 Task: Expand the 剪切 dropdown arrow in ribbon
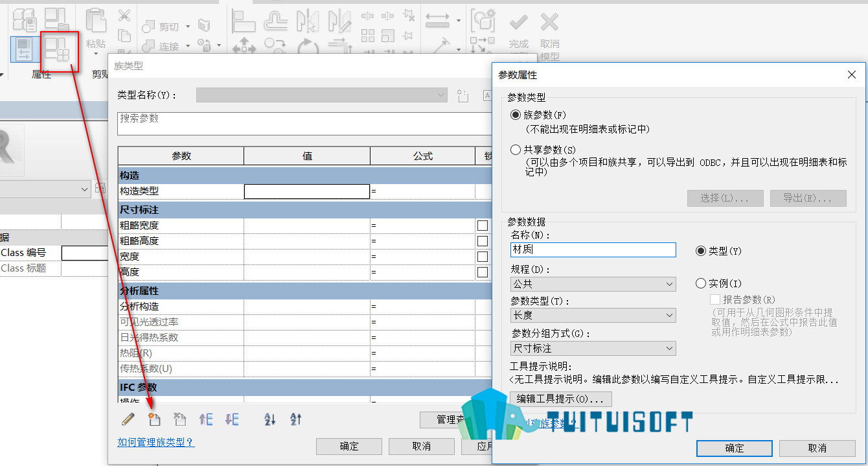tap(188, 27)
